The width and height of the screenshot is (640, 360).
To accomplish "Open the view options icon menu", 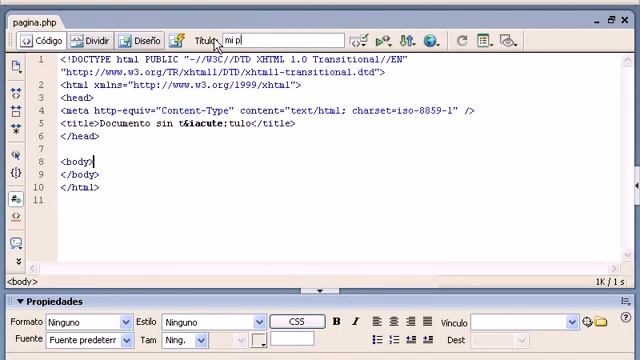I will pos(484,40).
